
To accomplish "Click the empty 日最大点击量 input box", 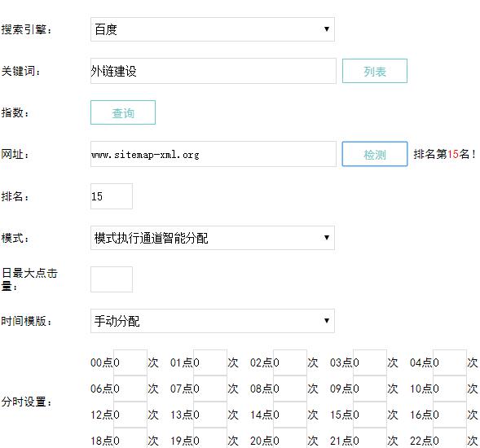I will pyautogui.click(x=112, y=279).
